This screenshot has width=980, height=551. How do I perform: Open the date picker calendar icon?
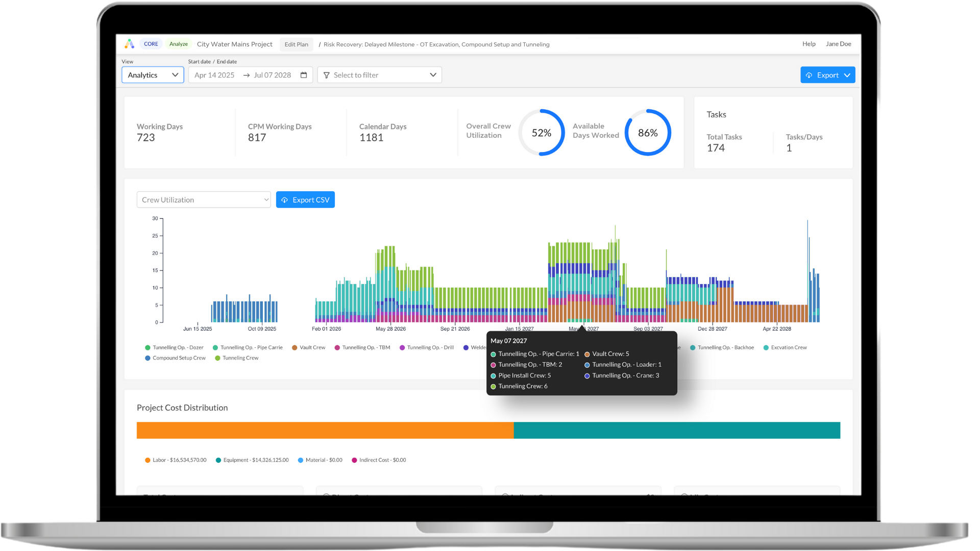coord(304,75)
